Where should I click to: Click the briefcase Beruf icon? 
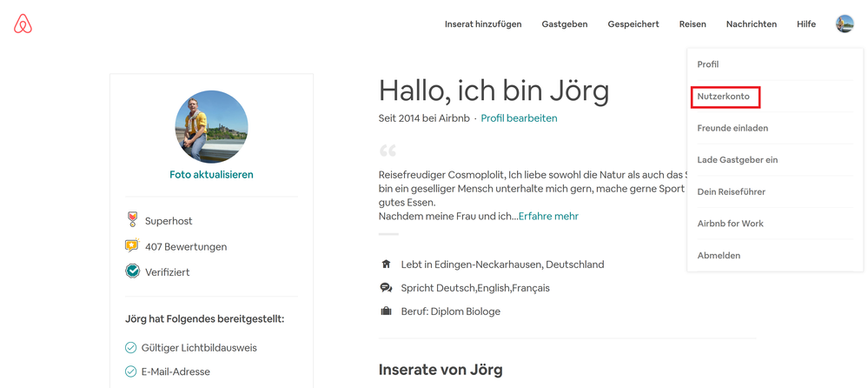387,311
